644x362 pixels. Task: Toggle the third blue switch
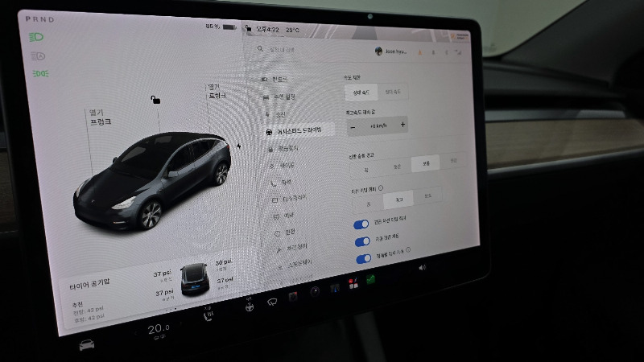[x=364, y=259]
